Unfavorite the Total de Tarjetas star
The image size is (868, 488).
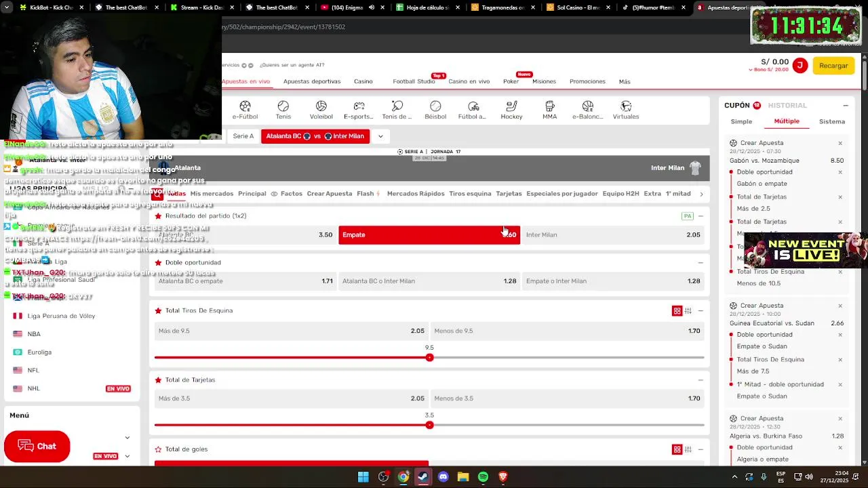(158, 380)
